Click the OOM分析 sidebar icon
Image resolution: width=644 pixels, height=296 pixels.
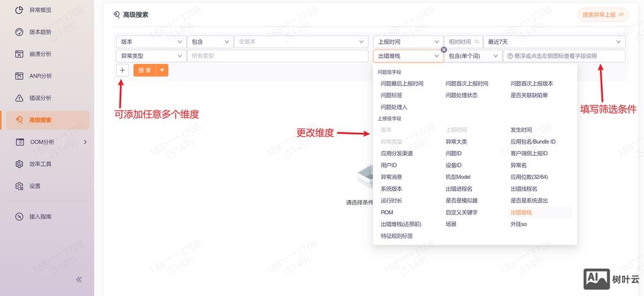tap(20, 142)
